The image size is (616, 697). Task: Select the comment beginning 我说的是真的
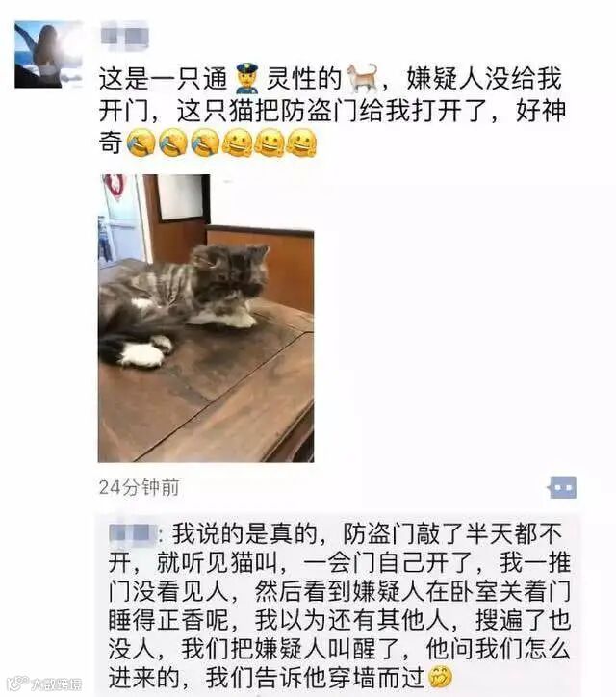339,606
